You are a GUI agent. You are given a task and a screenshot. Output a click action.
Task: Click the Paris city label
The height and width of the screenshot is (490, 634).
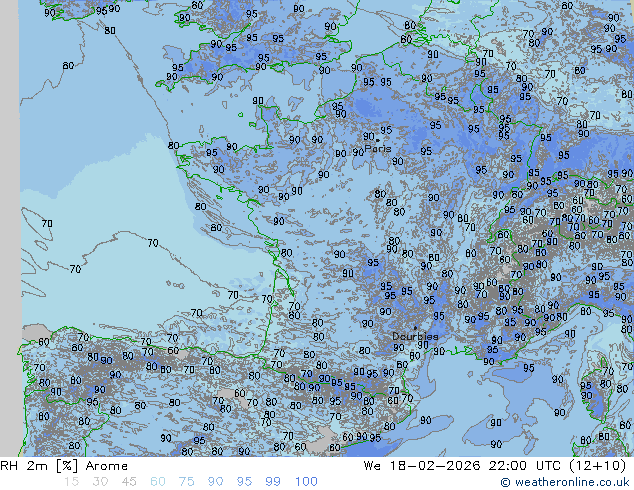[378, 148]
